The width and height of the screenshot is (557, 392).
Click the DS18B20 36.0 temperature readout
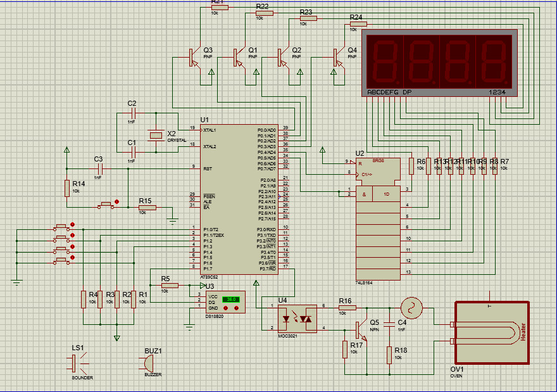[231, 300]
